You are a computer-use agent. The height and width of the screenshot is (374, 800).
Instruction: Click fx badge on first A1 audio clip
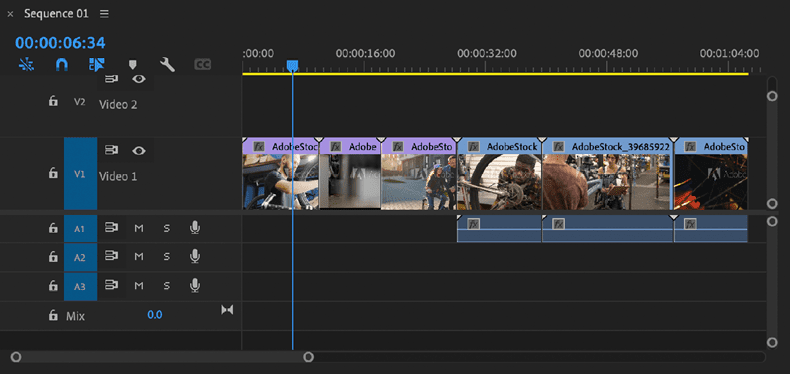[x=473, y=223]
